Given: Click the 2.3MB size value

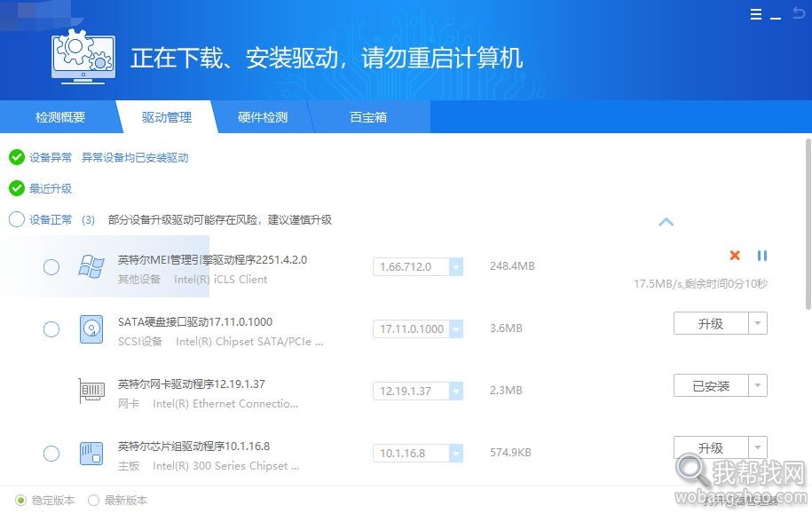Looking at the screenshot, I should (506, 391).
